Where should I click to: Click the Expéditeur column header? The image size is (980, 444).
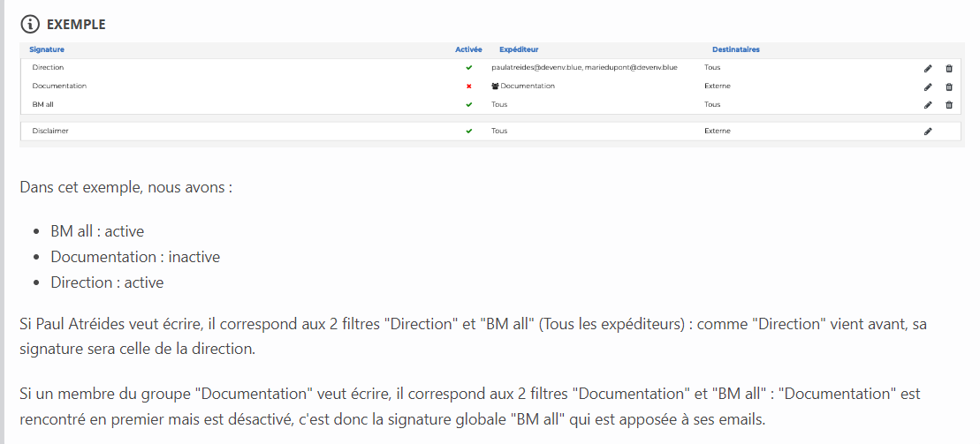click(x=519, y=49)
